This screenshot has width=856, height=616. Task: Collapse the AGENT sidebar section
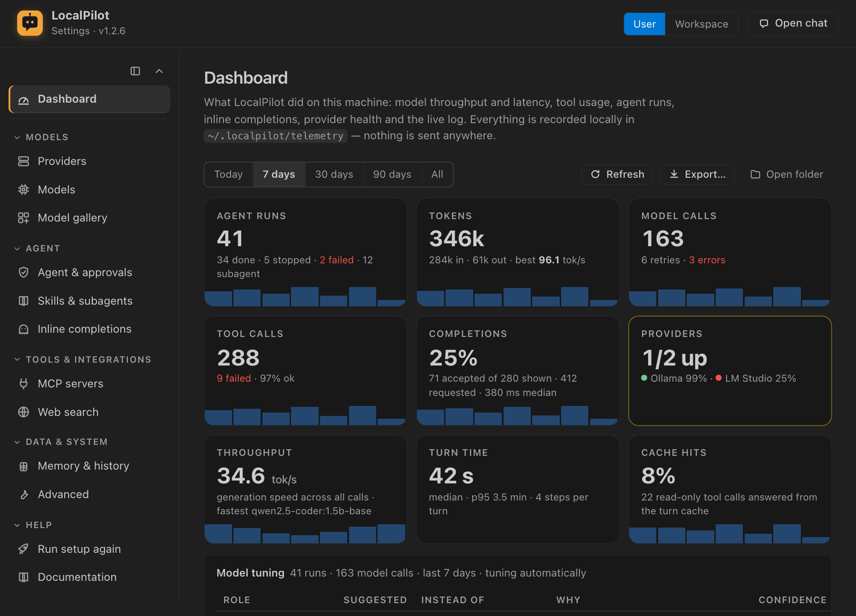coord(37,248)
